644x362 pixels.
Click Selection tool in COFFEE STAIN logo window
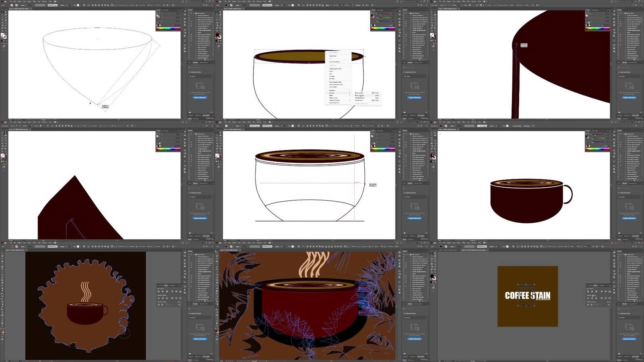[x=432, y=254]
